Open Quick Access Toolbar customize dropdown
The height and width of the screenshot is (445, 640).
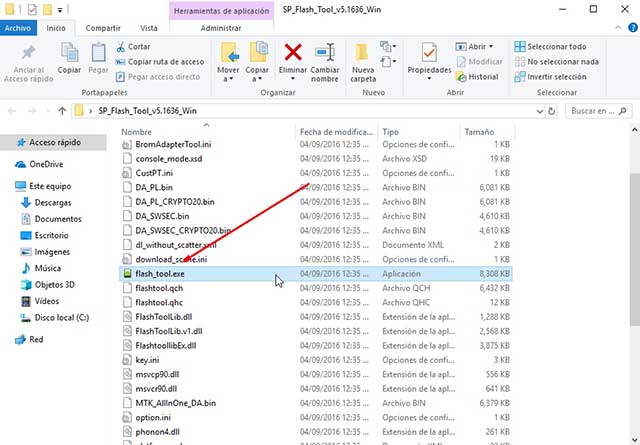[x=60, y=10]
